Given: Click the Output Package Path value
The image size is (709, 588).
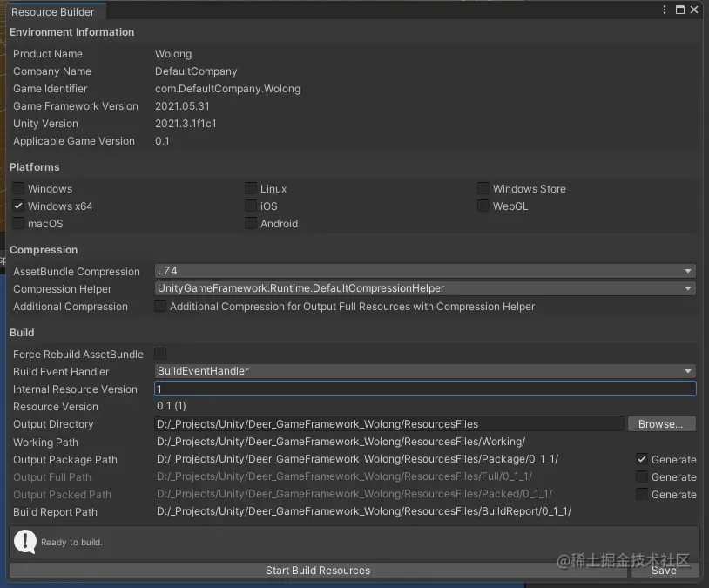Looking at the screenshot, I should click(x=358, y=459).
